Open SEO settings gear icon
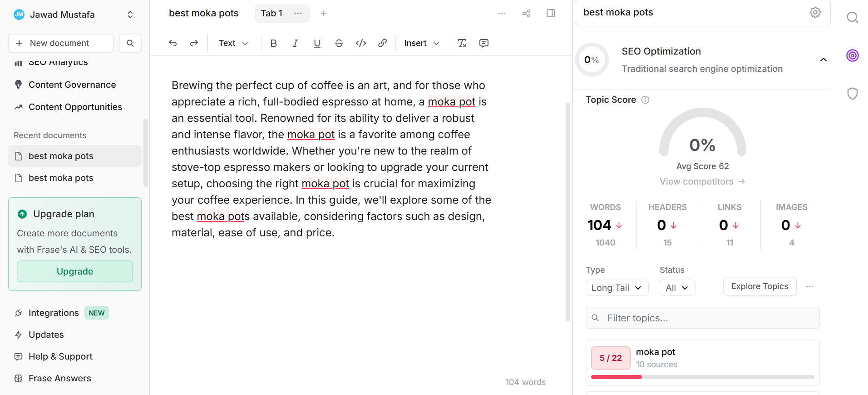Screen dimensions: 868x395 [x=815, y=12]
